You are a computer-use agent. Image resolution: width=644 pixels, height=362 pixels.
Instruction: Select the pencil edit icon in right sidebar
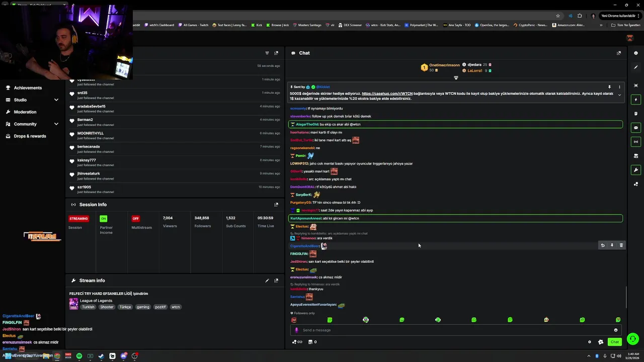coord(636,67)
